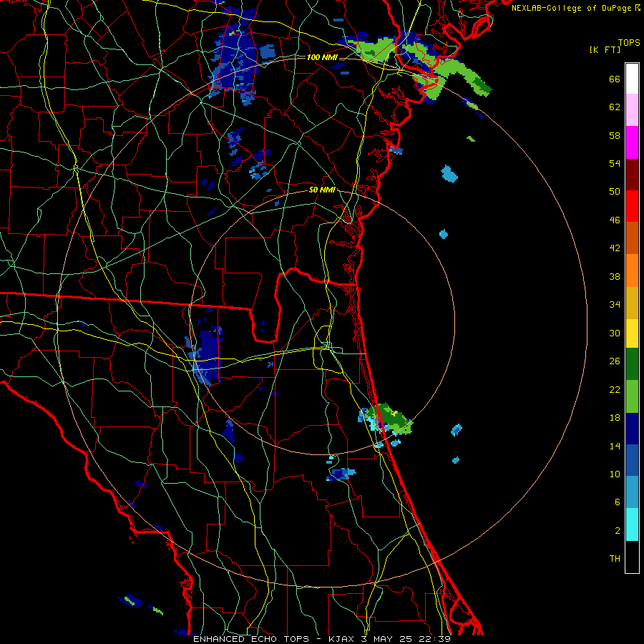Click the magenta 58 K FT legend swatch
644x644 pixels.
click(632, 142)
